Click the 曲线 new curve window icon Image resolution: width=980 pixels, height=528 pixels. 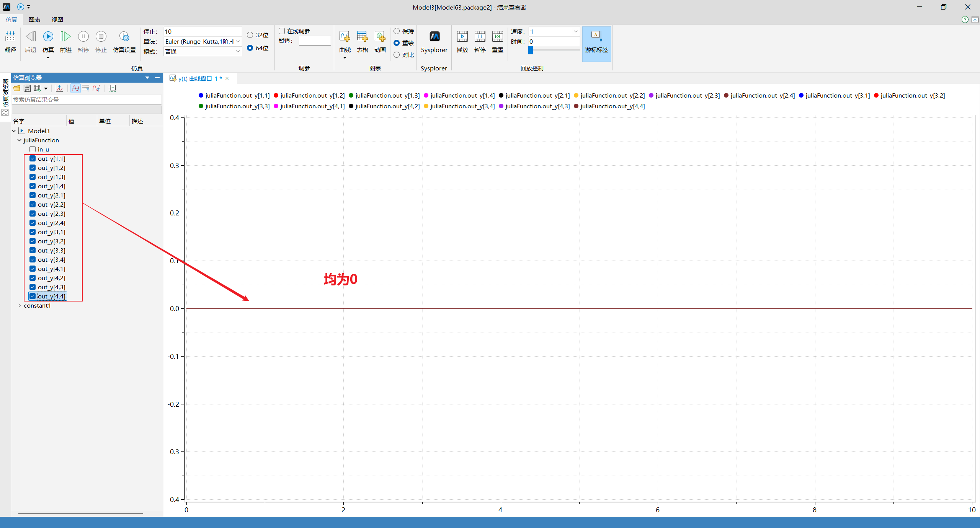point(345,37)
